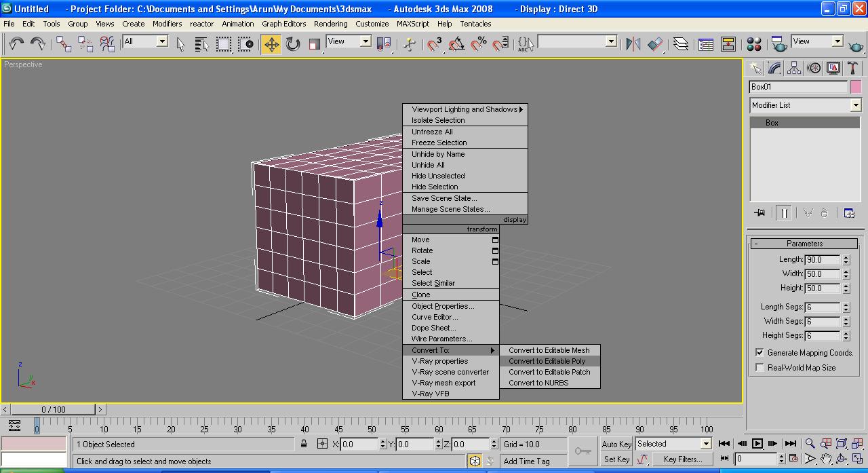The height and width of the screenshot is (473, 868).
Task: Click the Box01 object color swatch
Action: tap(856, 87)
